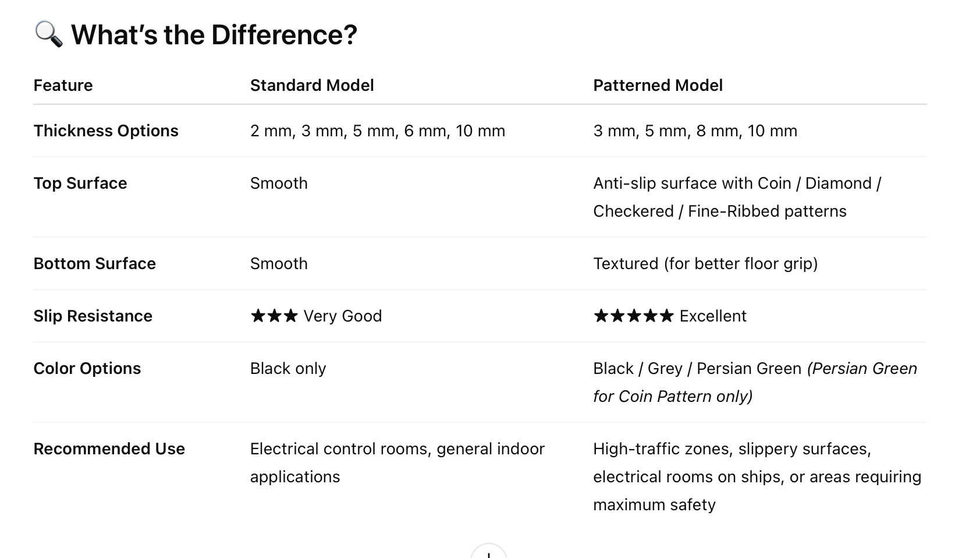The width and height of the screenshot is (980, 558).
Task: Select the Feature column header
Action: click(x=63, y=85)
